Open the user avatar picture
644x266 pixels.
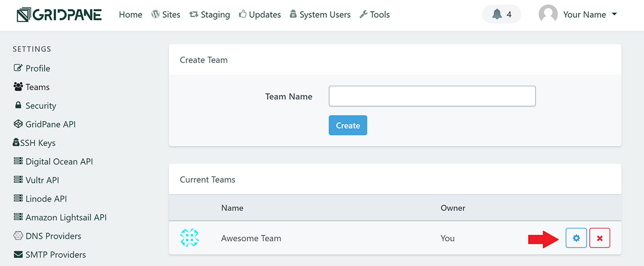pos(548,14)
